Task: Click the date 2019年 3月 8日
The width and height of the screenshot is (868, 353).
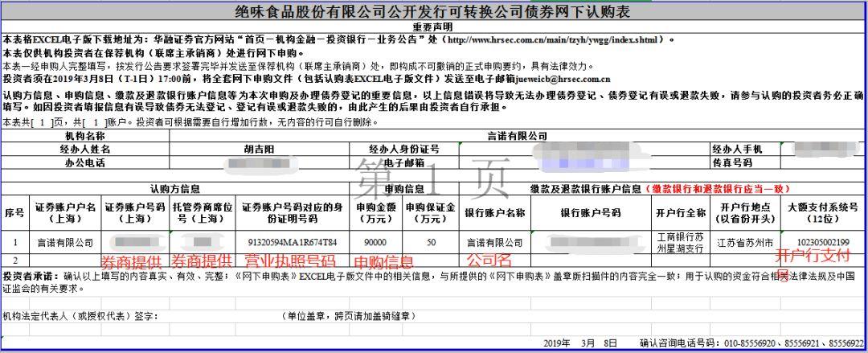Action: pyautogui.click(x=580, y=343)
